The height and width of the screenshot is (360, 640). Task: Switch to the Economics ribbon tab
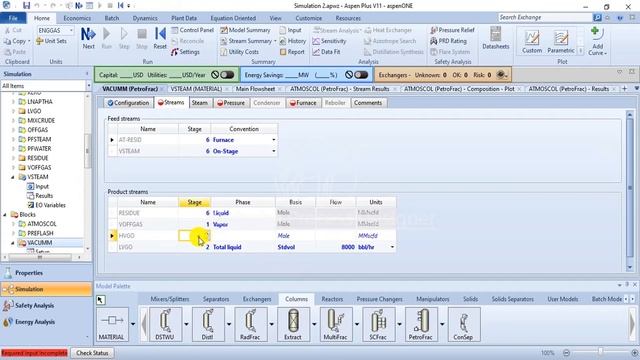pyautogui.click(x=77, y=18)
